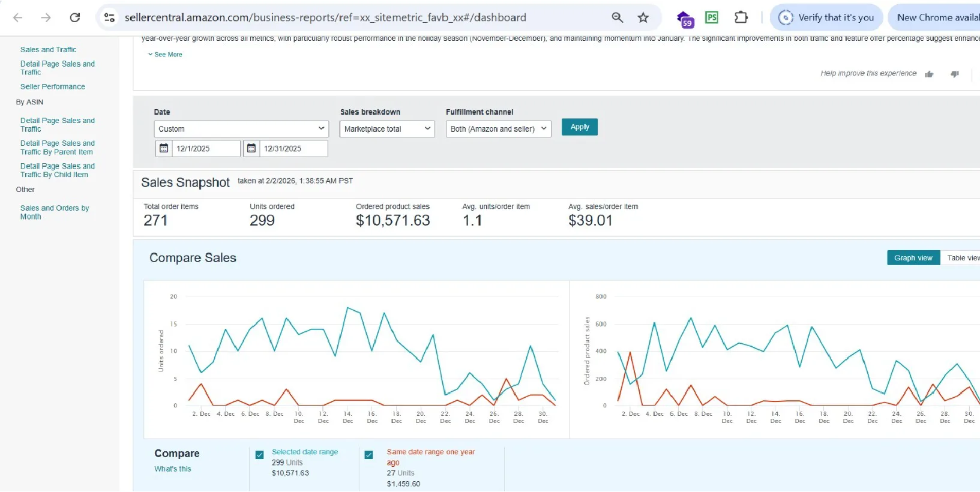
Task: Select the Graph view tab
Action: 913,258
